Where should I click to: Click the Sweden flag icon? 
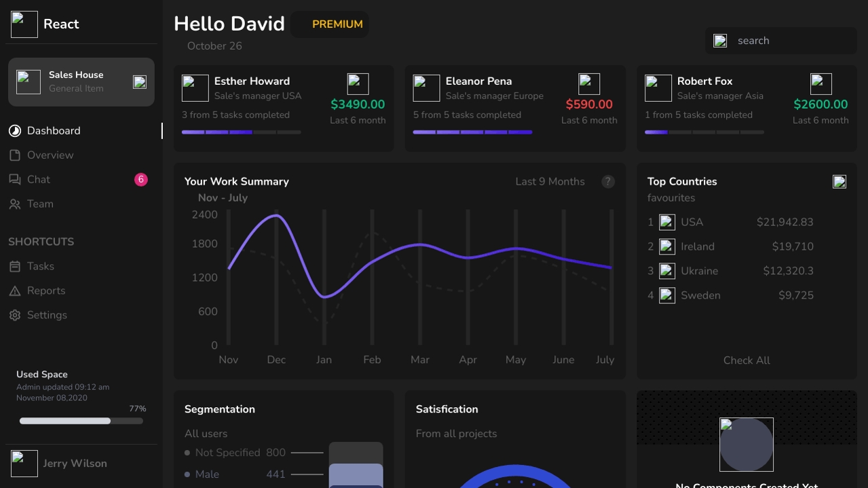click(x=667, y=296)
